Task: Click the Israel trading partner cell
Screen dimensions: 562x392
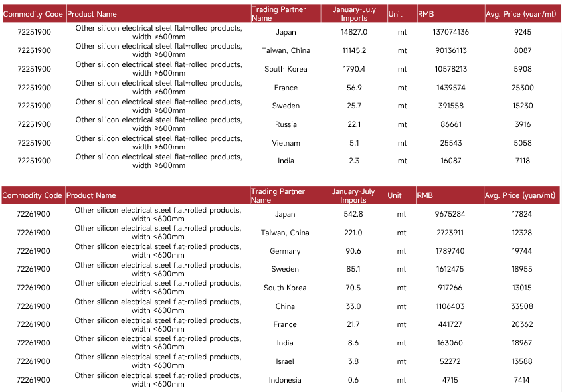Action: (285, 361)
